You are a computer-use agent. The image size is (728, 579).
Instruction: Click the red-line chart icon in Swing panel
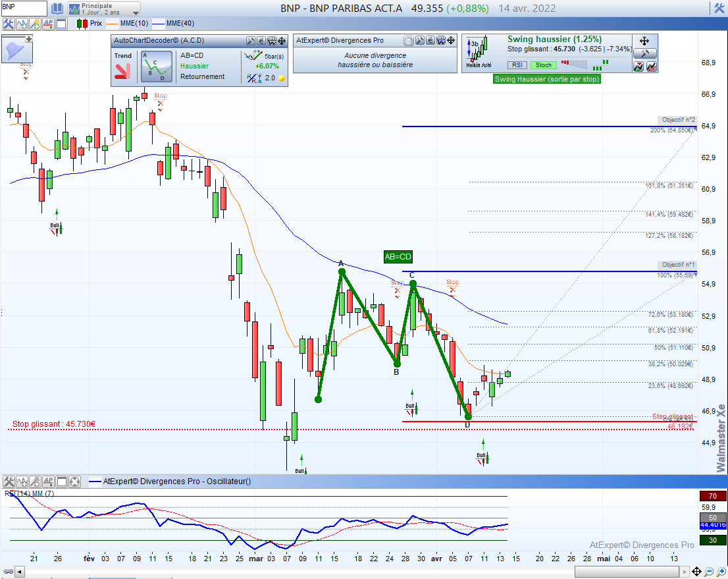pyautogui.click(x=652, y=67)
